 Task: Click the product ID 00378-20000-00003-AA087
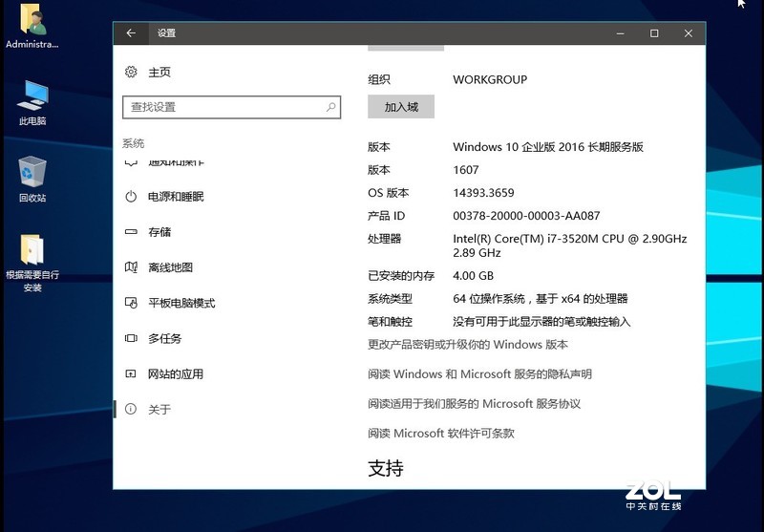click(x=526, y=215)
